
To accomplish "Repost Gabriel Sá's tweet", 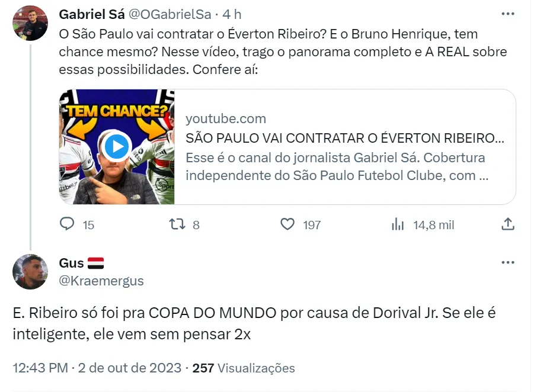I will click(x=177, y=224).
